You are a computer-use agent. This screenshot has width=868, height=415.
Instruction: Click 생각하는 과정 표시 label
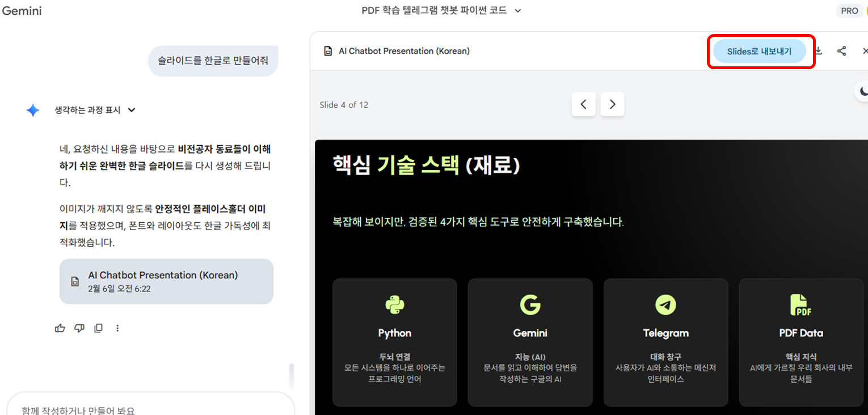pos(87,110)
